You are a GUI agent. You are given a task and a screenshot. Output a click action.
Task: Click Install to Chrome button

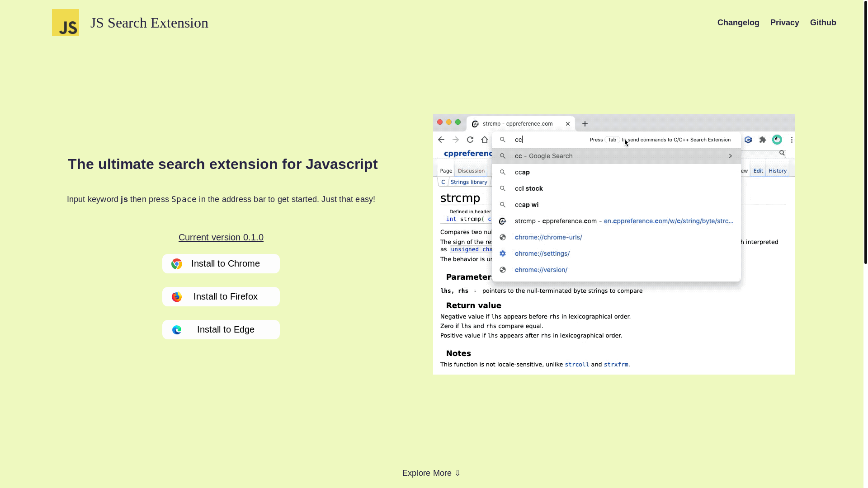(221, 263)
